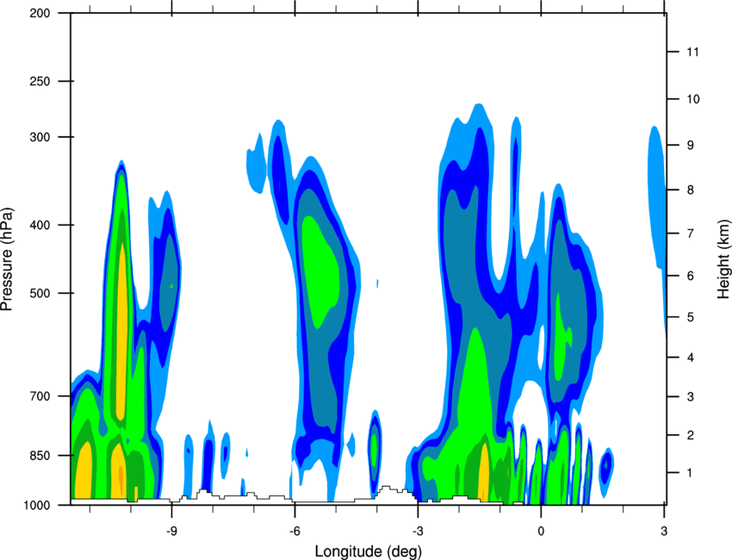Select the 250 pressure tick label

click(x=40, y=81)
